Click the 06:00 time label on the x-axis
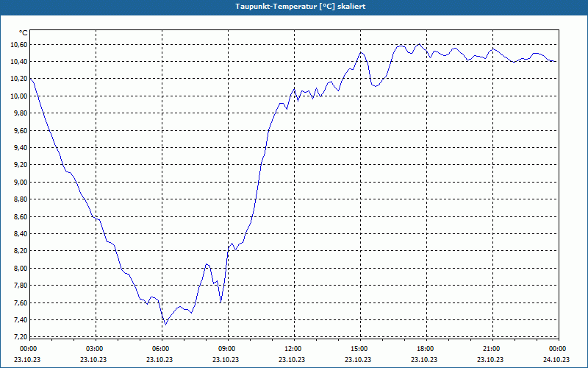588x368 pixels. [x=162, y=349]
